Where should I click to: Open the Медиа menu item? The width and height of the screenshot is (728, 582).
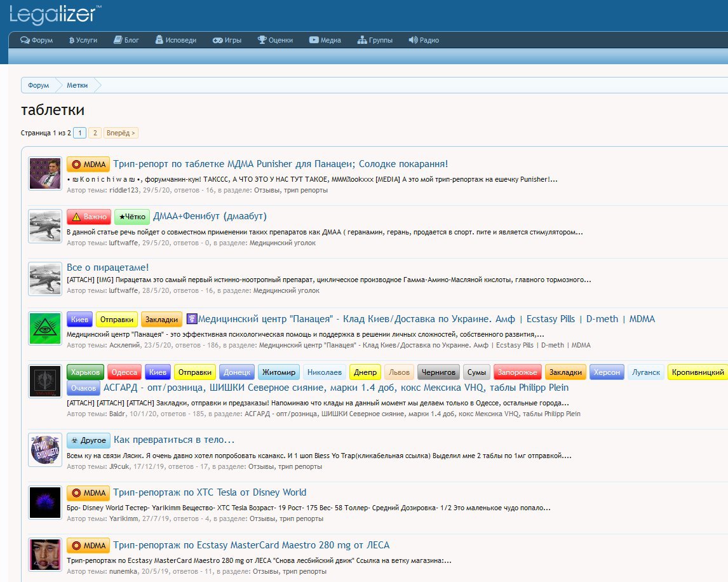tap(325, 40)
